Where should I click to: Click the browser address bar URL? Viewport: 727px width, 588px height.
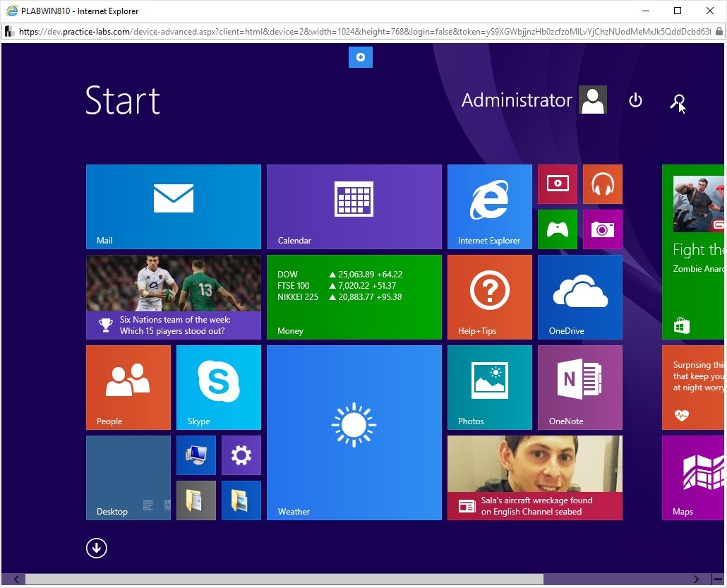click(x=364, y=32)
